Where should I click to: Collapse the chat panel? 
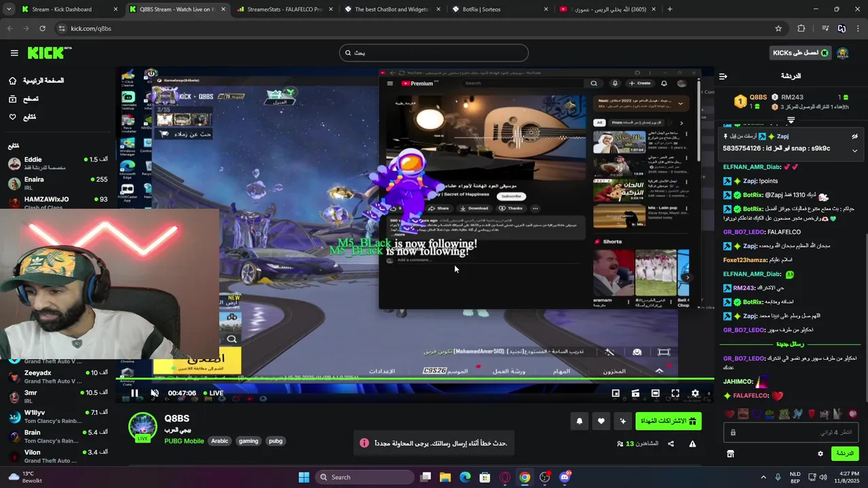723,76
